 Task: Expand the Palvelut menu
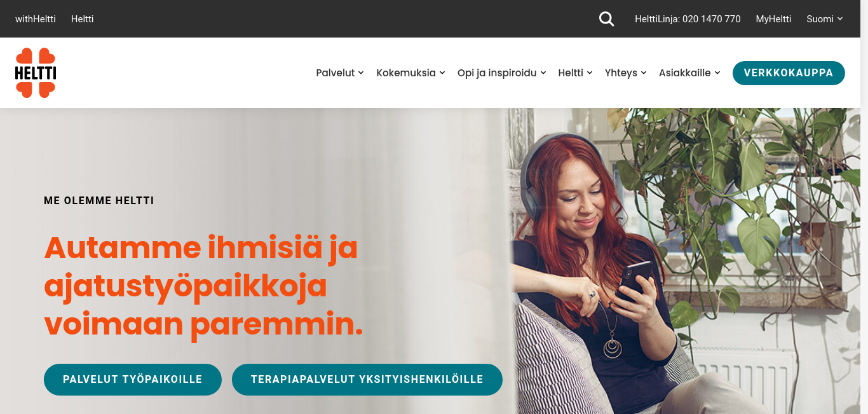[x=340, y=72]
